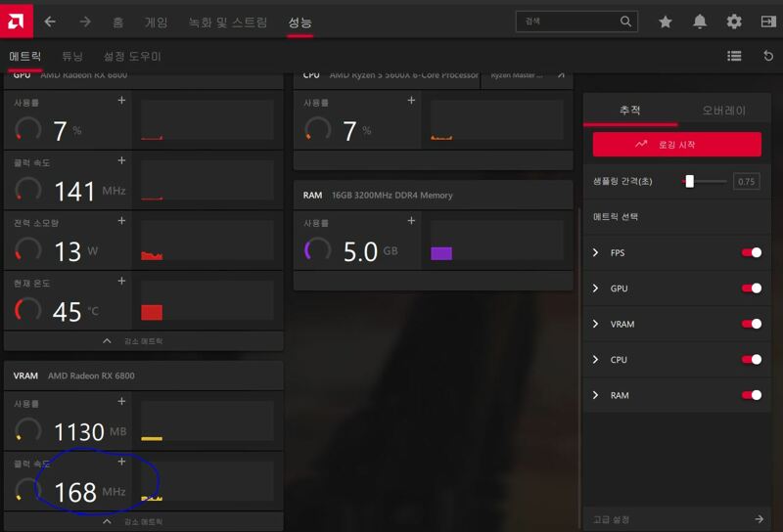Image resolution: width=783 pixels, height=532 pixels.
Task: Switch to the 오버레이 panel tab
Action: tap(724, 110)
